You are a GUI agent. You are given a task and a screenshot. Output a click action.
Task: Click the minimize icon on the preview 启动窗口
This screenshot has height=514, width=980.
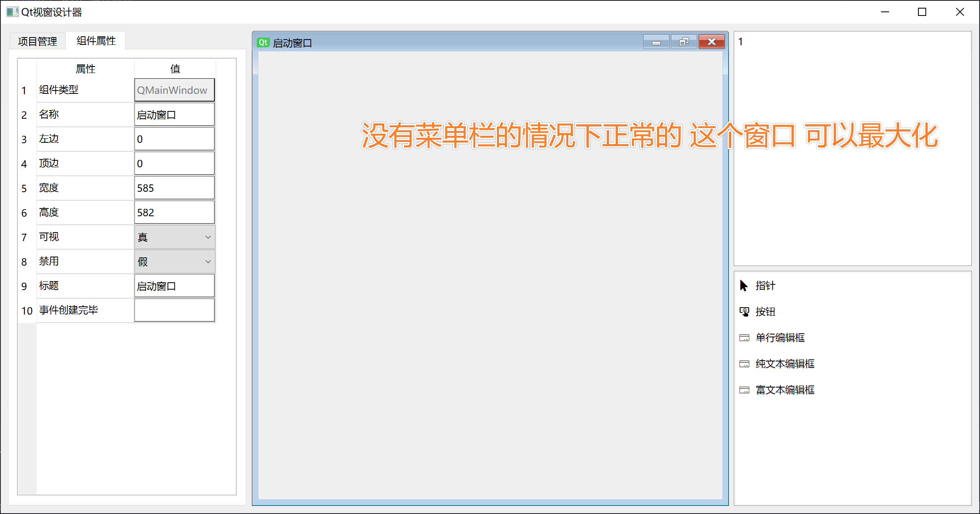coord(656,41)
